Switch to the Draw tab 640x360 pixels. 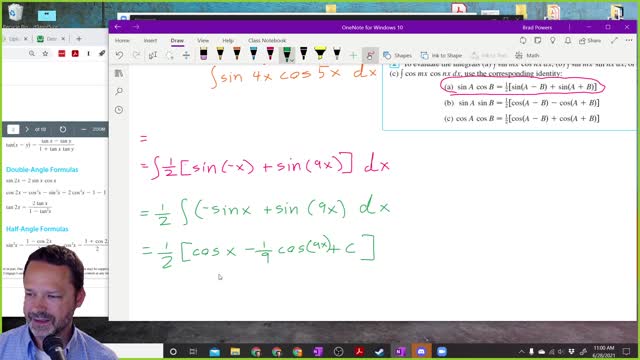[x=177, y=40]
